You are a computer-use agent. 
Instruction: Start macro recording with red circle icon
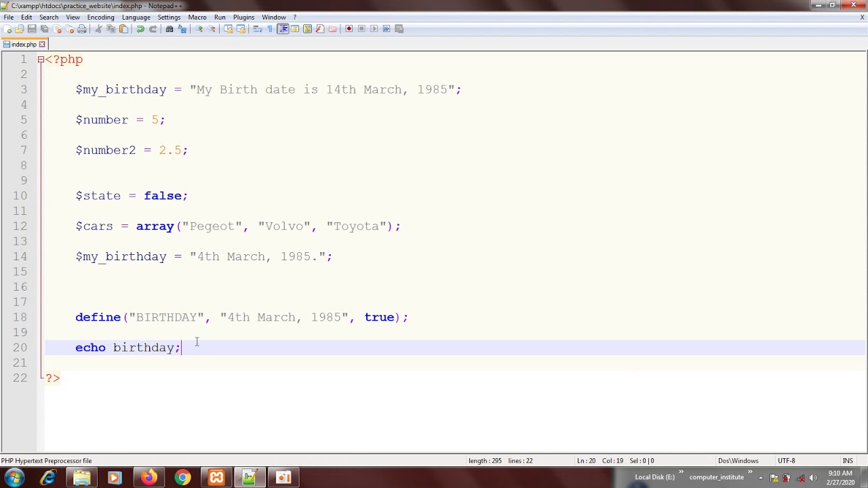[349, 28]
